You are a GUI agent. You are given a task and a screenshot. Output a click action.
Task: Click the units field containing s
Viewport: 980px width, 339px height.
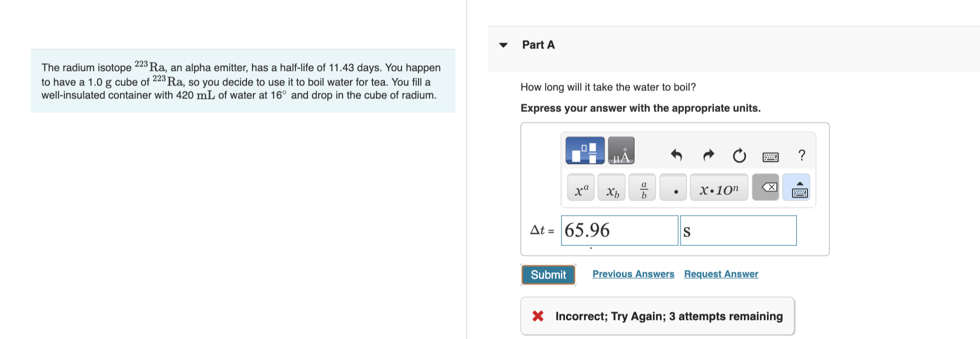coord(738,230)
